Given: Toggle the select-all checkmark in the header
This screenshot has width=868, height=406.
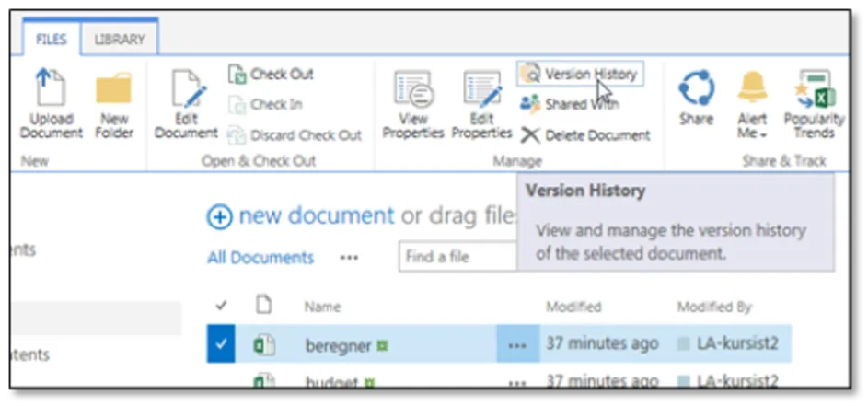Looking at the screenshot, I should coord(221,306).
